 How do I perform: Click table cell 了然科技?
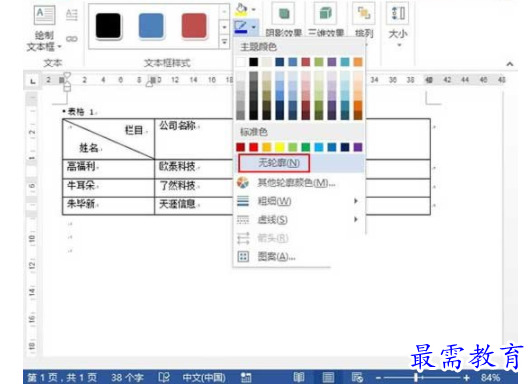pos(177,185)
